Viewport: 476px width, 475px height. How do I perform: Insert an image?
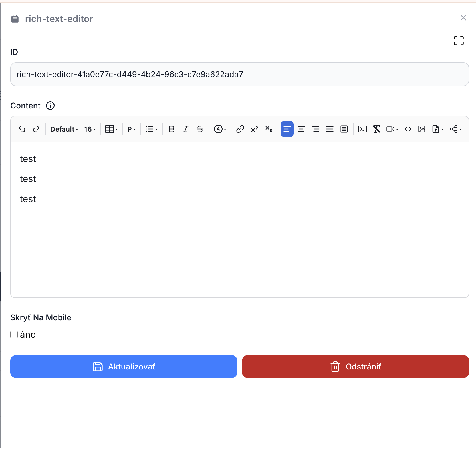(x=422, y=129)
